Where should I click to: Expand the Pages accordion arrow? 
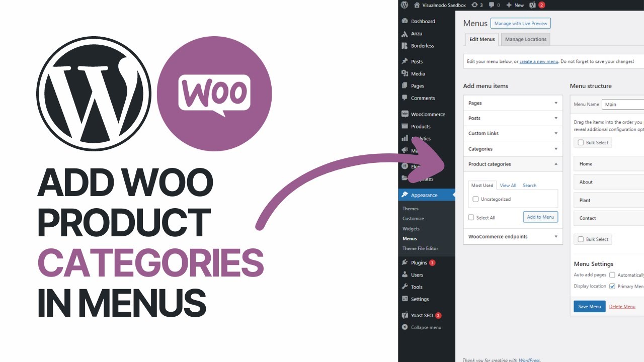coord(556,103)
